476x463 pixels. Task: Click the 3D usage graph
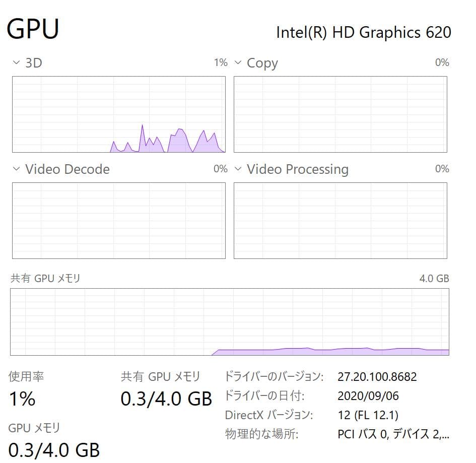coord(118,114)
